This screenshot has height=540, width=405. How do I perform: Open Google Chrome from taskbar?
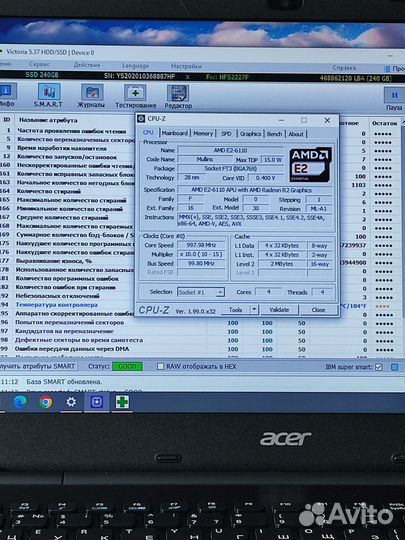click(x=46, y=402)
